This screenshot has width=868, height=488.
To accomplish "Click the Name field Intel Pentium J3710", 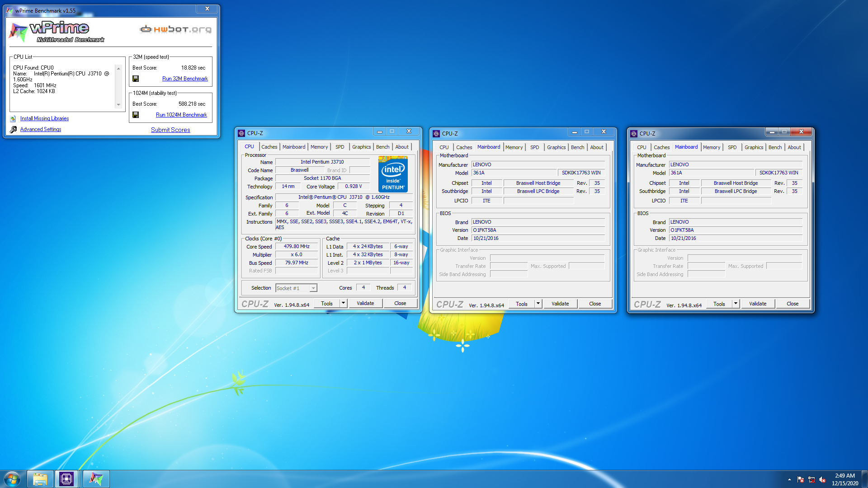I will pos(322,162).
